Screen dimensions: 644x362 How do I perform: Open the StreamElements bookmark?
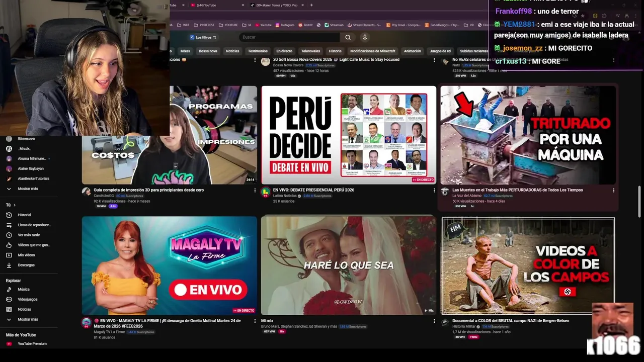pos(364,25)
